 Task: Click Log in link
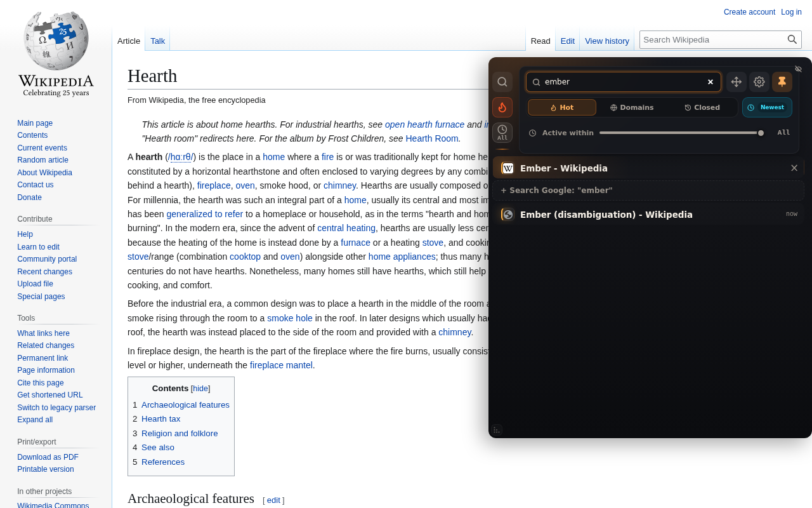(791, 12)
